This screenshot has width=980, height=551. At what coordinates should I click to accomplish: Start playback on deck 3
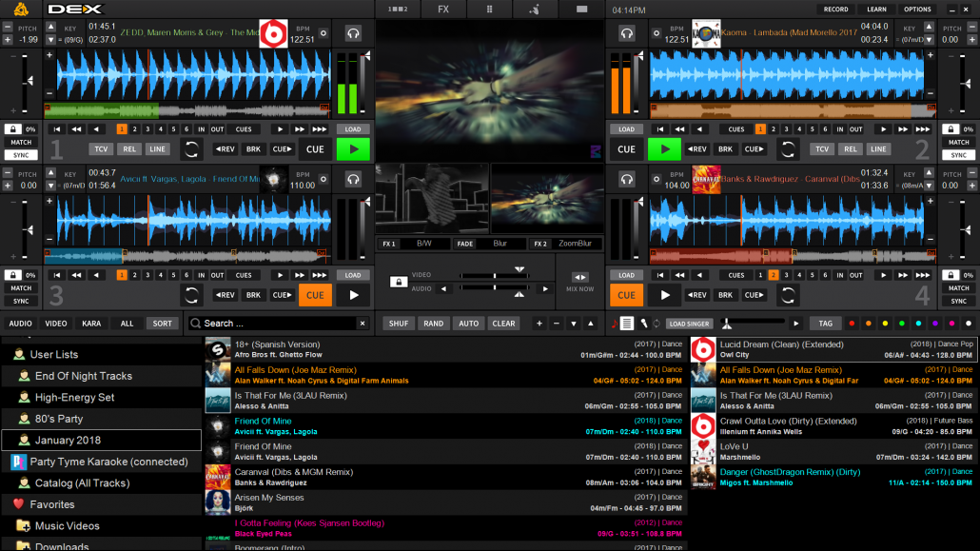pyautogui.click(x=353, y=295)
